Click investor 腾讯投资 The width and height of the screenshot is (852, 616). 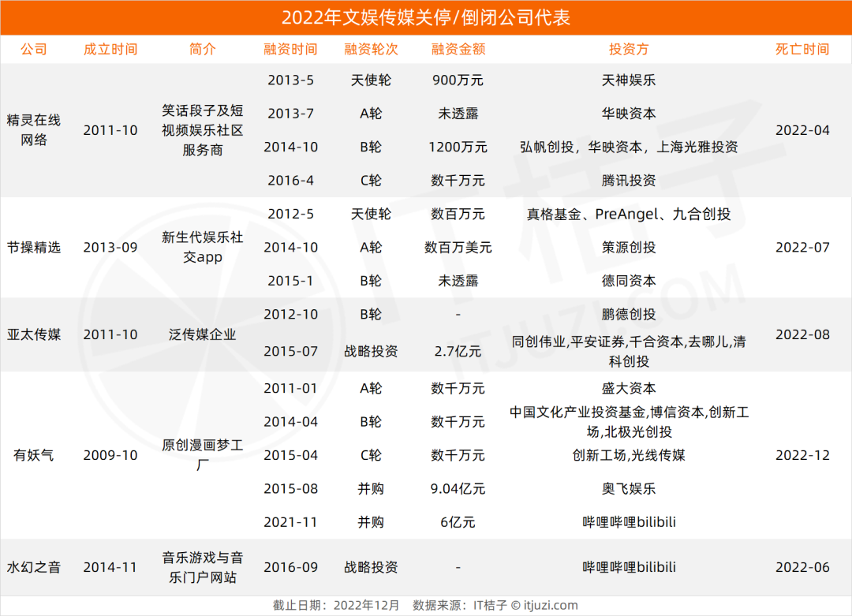629,181
